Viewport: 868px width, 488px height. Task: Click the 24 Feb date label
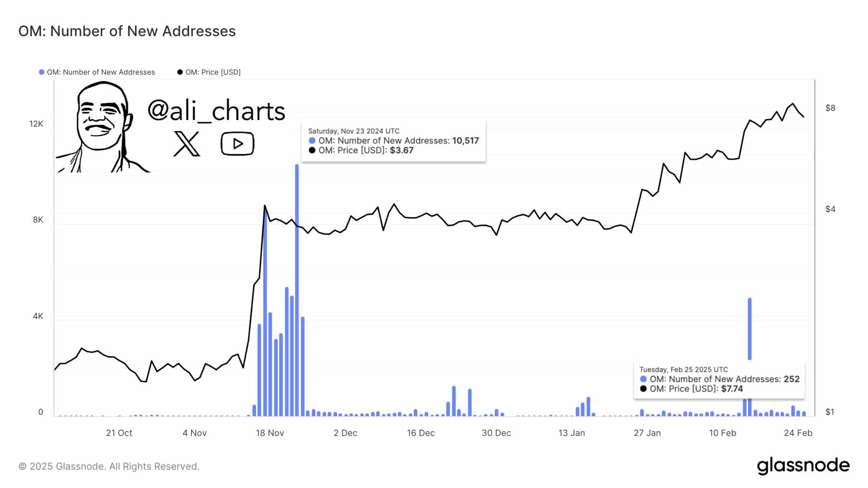pos(798,433)
